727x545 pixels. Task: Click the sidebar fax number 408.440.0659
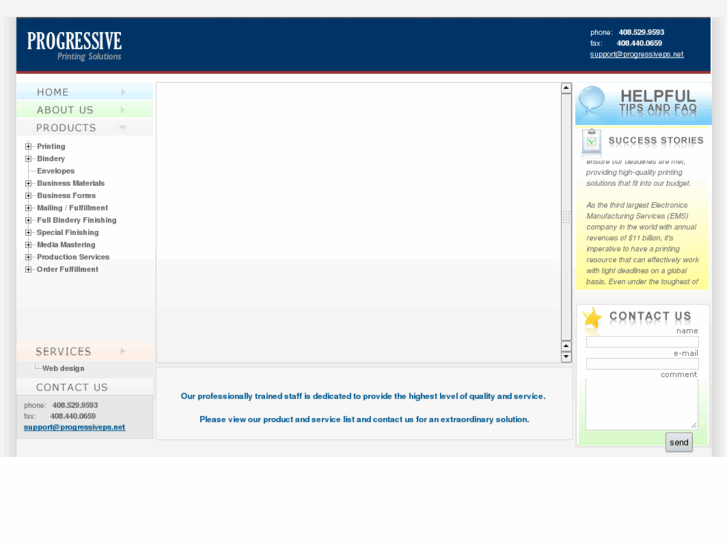point(73,416)
